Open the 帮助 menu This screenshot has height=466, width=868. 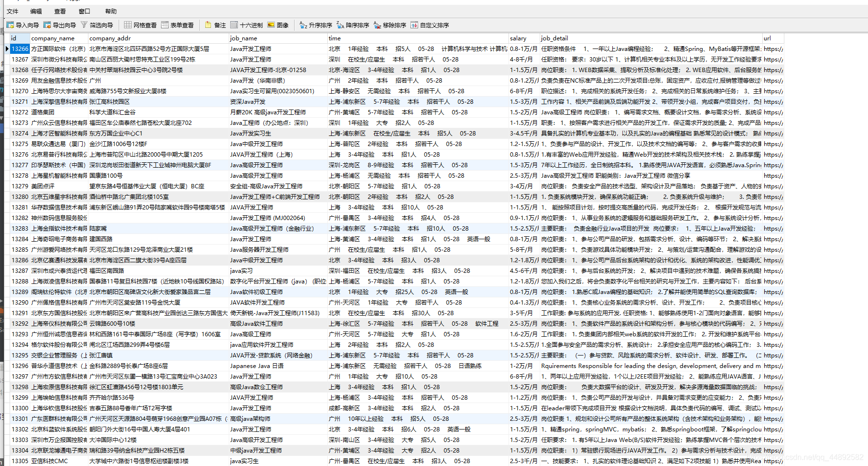pyautogui.click(x=111, y=11)
